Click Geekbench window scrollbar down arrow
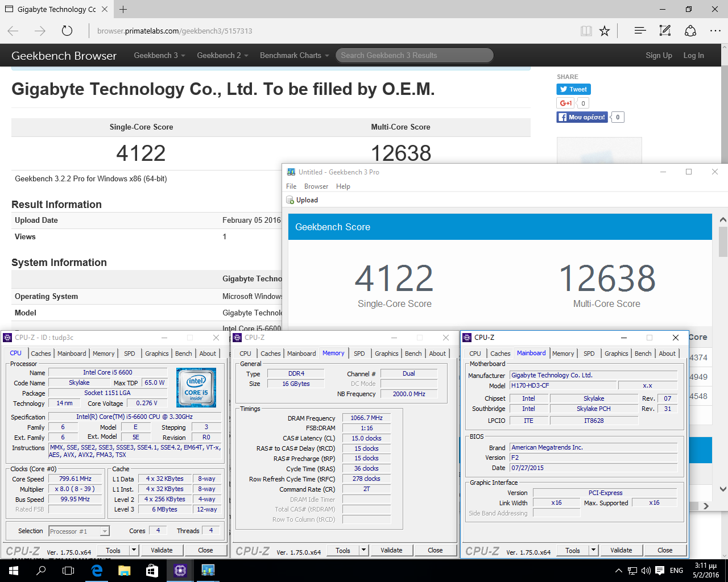Viewport: 728px width, 582px height. (723, 489)
